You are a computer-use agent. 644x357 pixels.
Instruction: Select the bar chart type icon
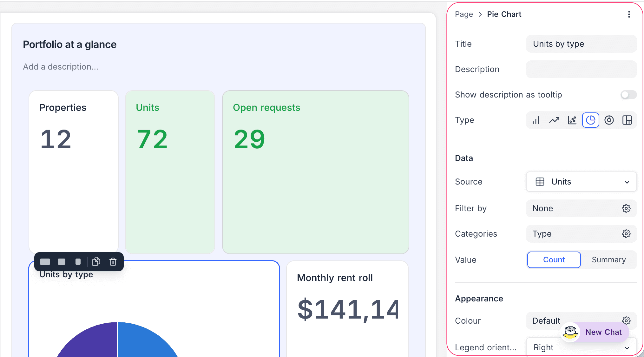(x=536, y=120)
